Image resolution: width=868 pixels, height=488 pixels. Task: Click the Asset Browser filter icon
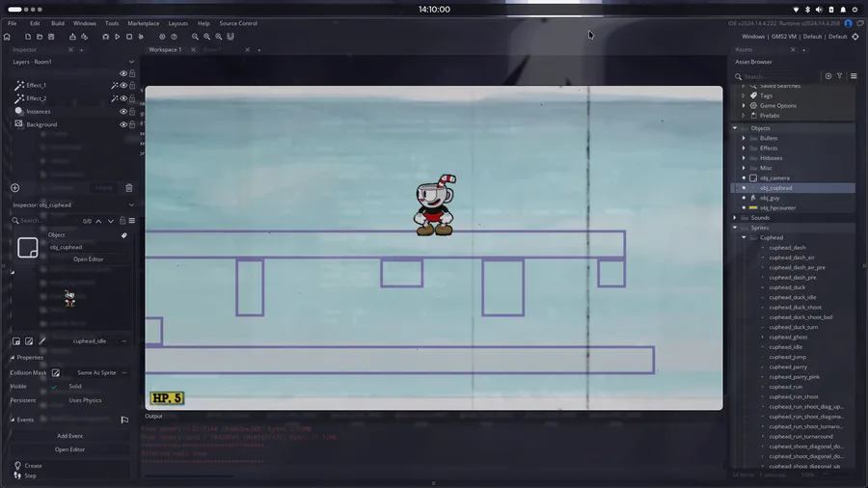[840, 76]
